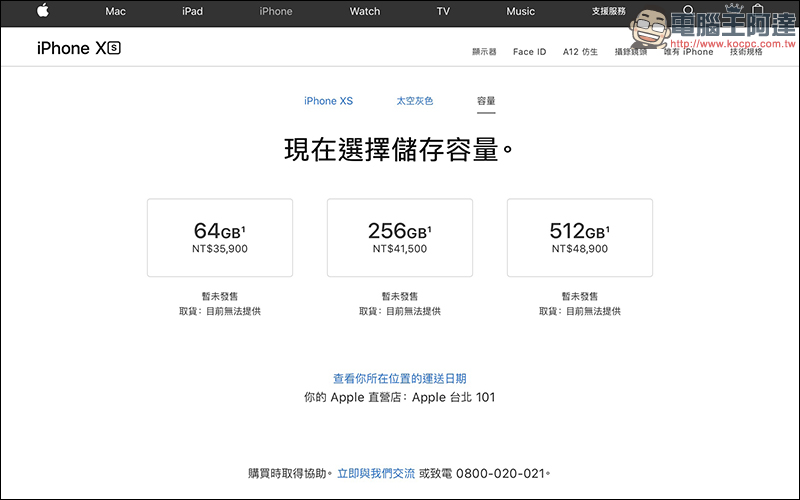Go to the Watch section
This screenshot has height=500, width=800.
[x=365, y=12]
